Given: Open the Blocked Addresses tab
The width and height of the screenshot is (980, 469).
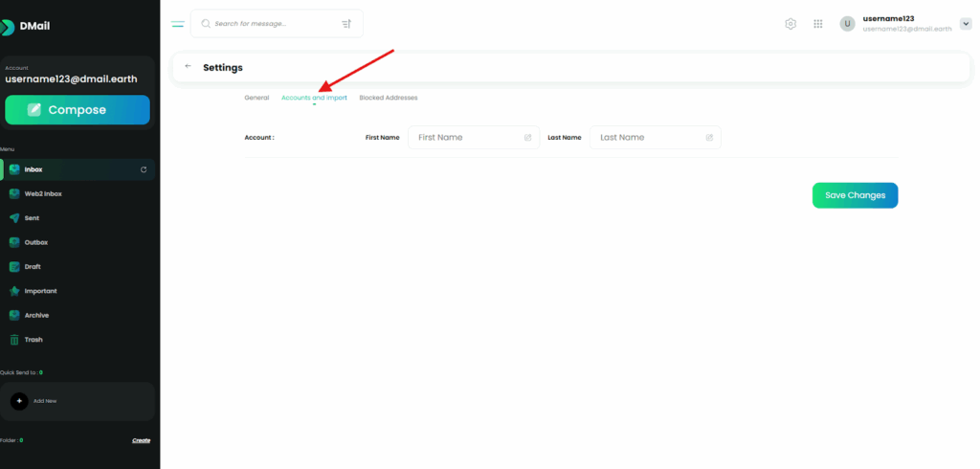Looking at the screenshot, I should coord(388,98).
